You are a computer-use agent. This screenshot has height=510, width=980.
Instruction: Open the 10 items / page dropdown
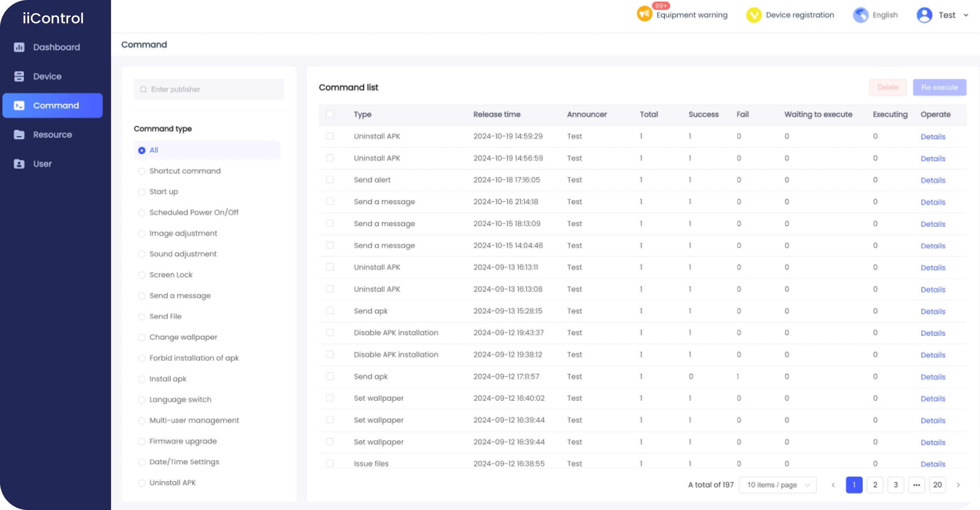pos(778,485)
